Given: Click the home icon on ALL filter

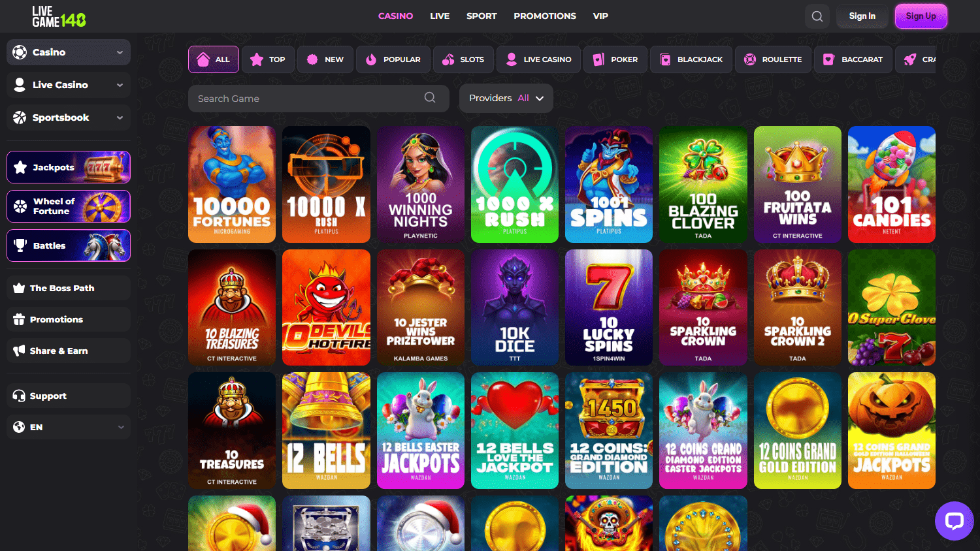Looking at the screenshot, I should click(x=203, y=59).
